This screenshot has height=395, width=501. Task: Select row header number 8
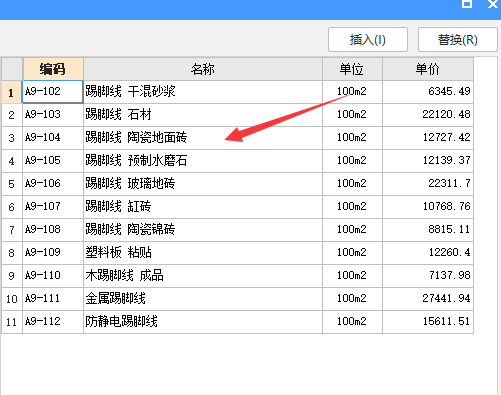(12, 253)
